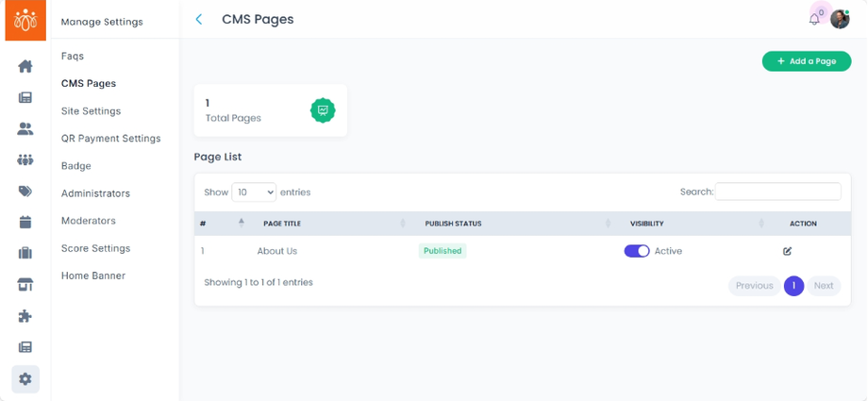Open the user profile avatar
Viewport: 868px width, 401px height.
(x=840, y=20)
